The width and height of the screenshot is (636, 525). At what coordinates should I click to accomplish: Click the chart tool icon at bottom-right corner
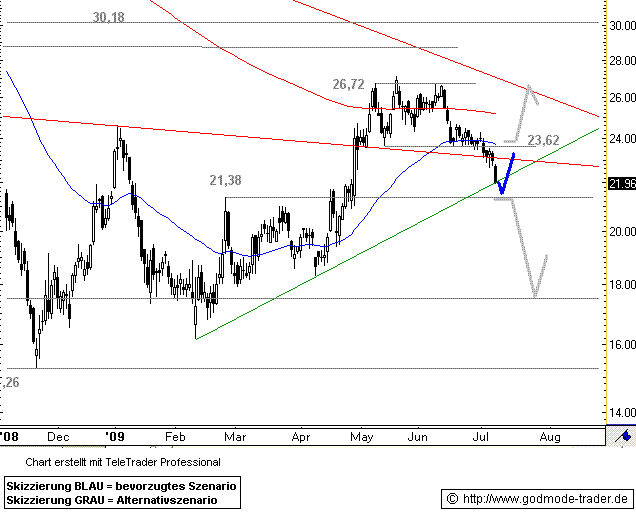point(621,437)
